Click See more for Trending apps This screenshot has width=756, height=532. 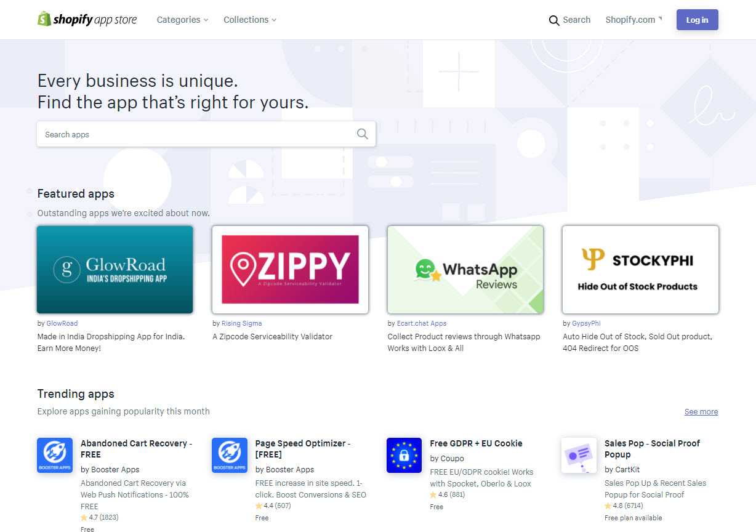pyautogui.click(x=701, y=412)
